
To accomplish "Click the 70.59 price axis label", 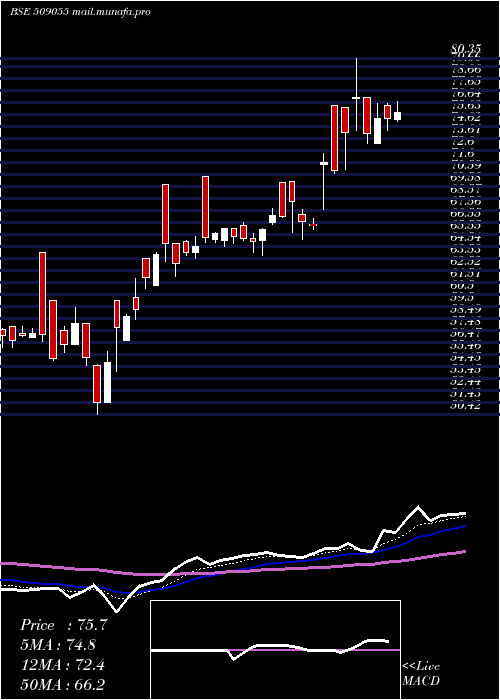I will pos(466,166).
